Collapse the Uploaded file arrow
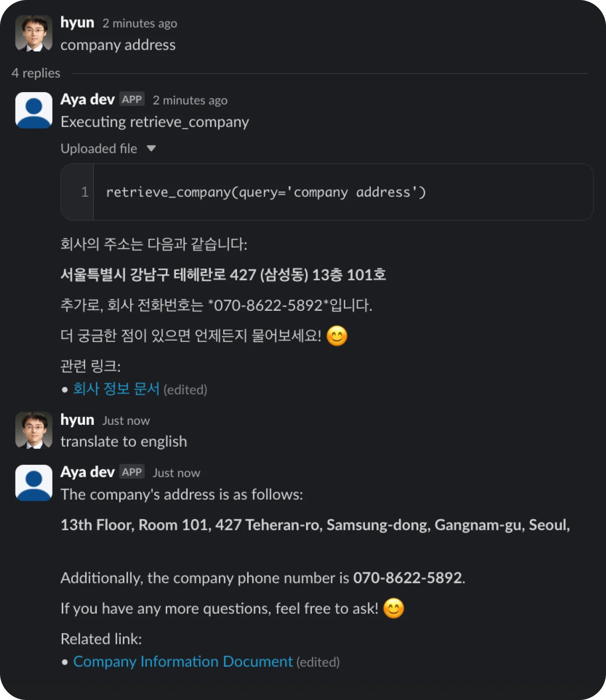Viewport: 606px width, 700px height. pos(151,148)
